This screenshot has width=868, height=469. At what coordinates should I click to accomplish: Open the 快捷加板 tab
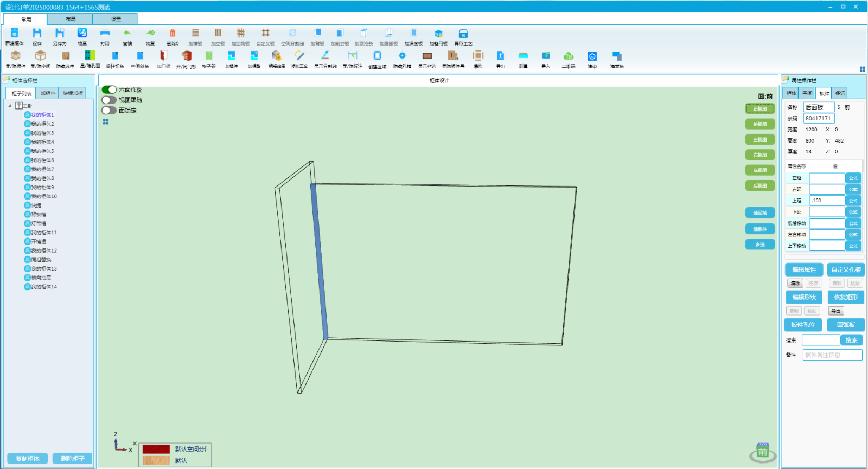(x=73, y=93)
